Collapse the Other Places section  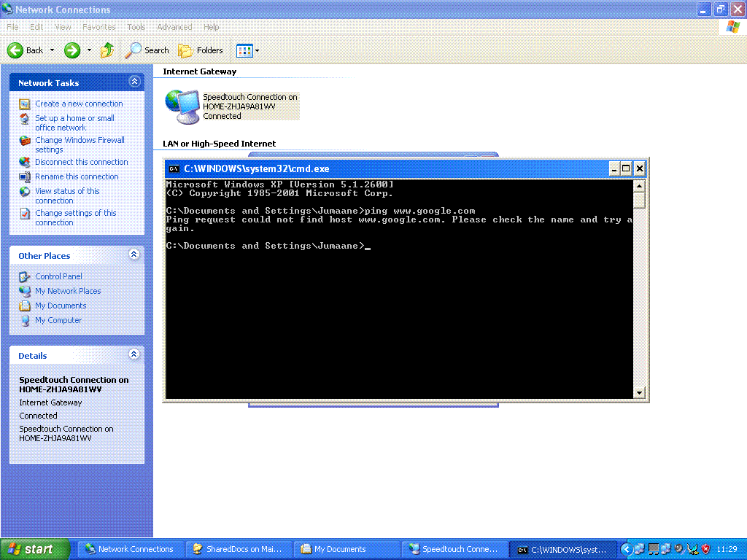[134, 254]
